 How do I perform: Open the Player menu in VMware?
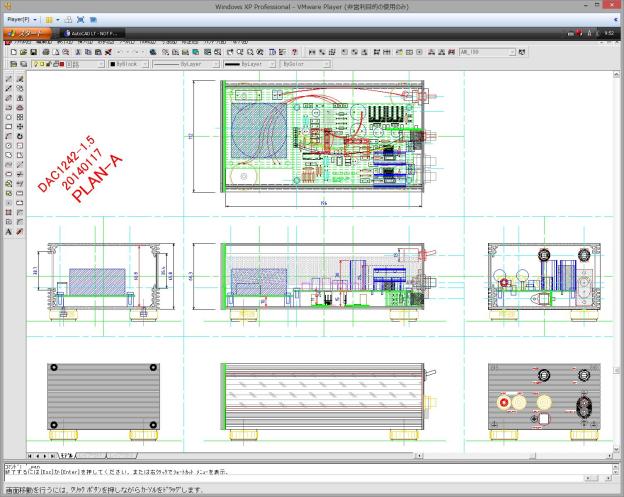point(19,19)
